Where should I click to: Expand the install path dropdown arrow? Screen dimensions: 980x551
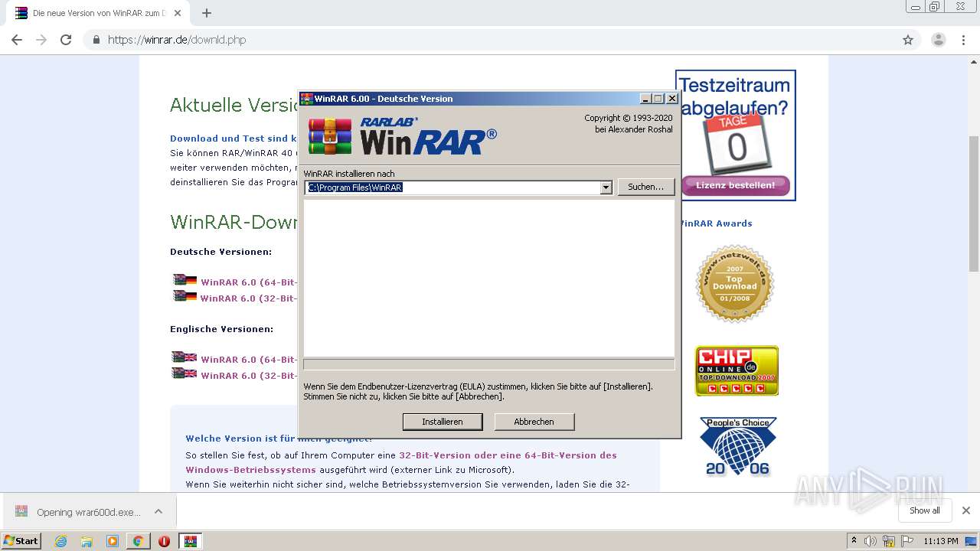pyautogui.click(x=606, y=187)
